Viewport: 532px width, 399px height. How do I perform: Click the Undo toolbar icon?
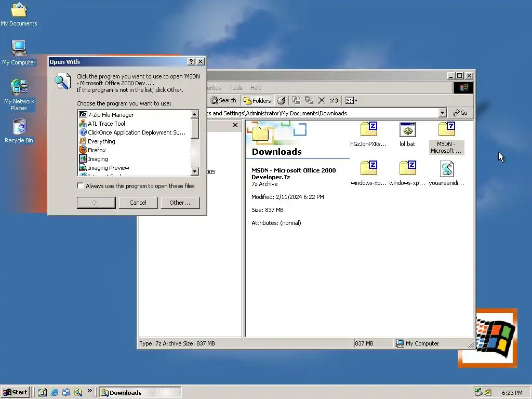pos(334,100)
